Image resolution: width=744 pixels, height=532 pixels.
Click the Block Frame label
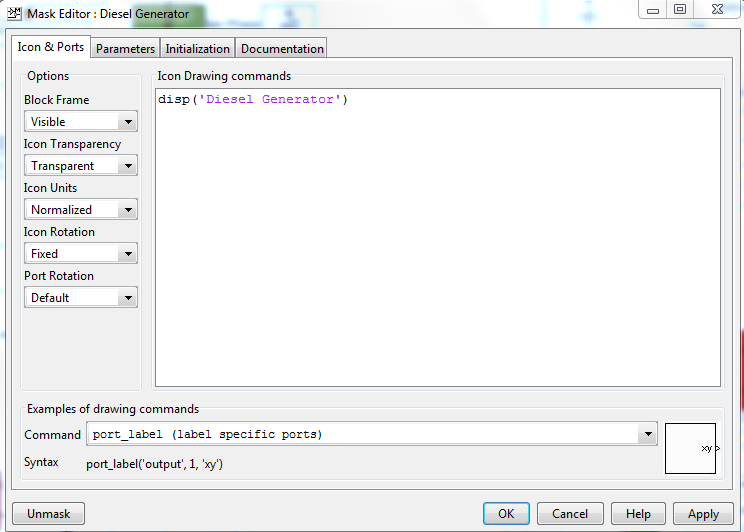[56, 100]
